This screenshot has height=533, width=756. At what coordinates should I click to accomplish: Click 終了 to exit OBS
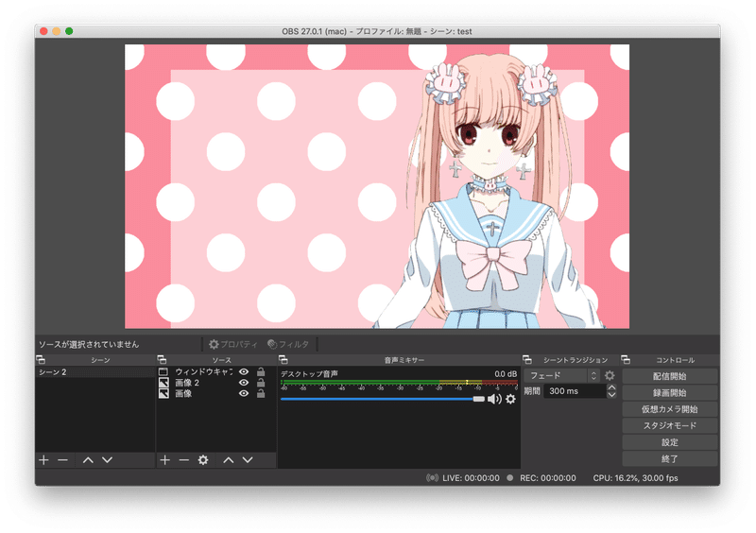click(x=670, y=458)
